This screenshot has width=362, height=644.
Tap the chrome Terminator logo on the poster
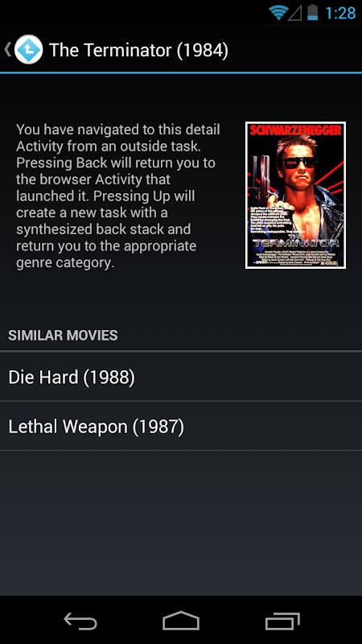click(x=295, y=242)
